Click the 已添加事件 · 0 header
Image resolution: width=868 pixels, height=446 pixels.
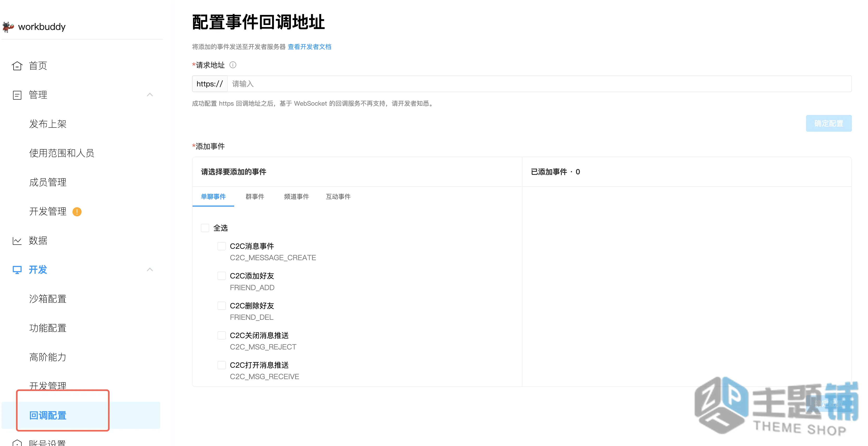click(x=555, y=172)
